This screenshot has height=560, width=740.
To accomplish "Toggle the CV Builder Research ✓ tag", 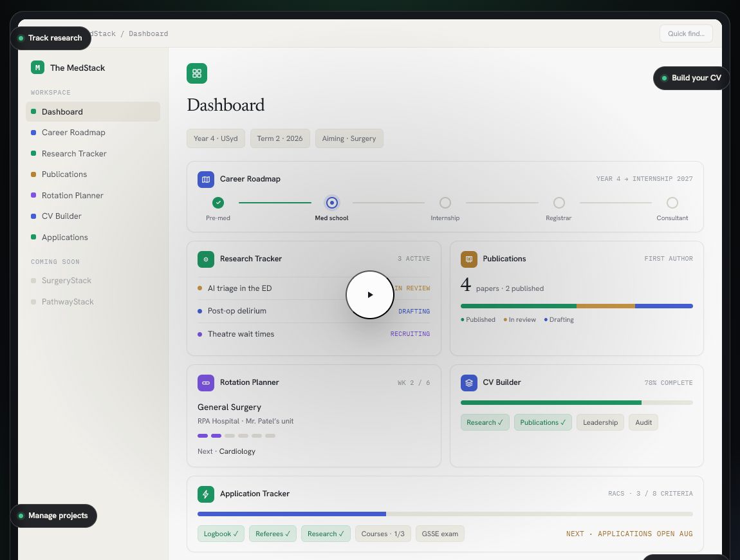I will (485, 423).
